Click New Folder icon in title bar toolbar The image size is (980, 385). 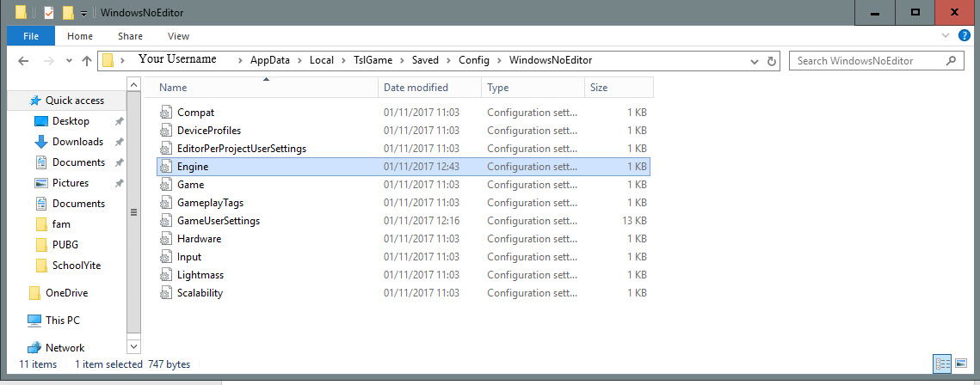[68, 13]
